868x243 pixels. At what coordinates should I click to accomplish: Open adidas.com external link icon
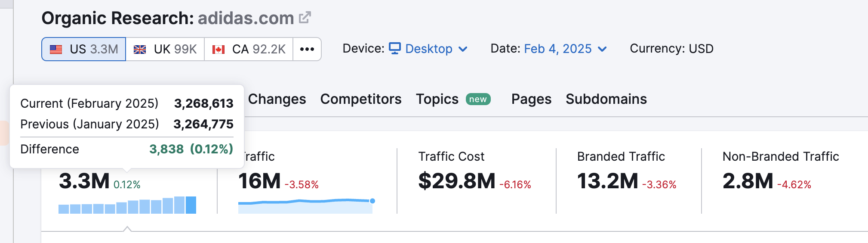click(305, 18)
